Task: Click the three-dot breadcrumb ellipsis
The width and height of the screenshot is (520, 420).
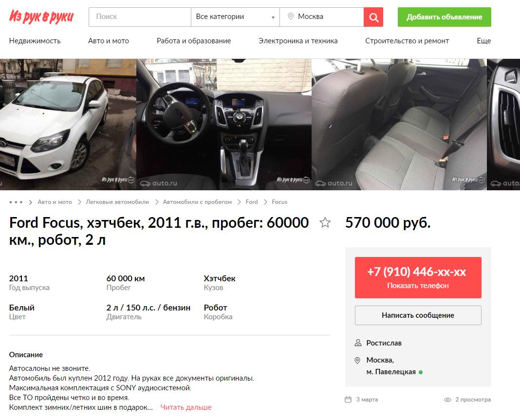Action: pos(16,202)
